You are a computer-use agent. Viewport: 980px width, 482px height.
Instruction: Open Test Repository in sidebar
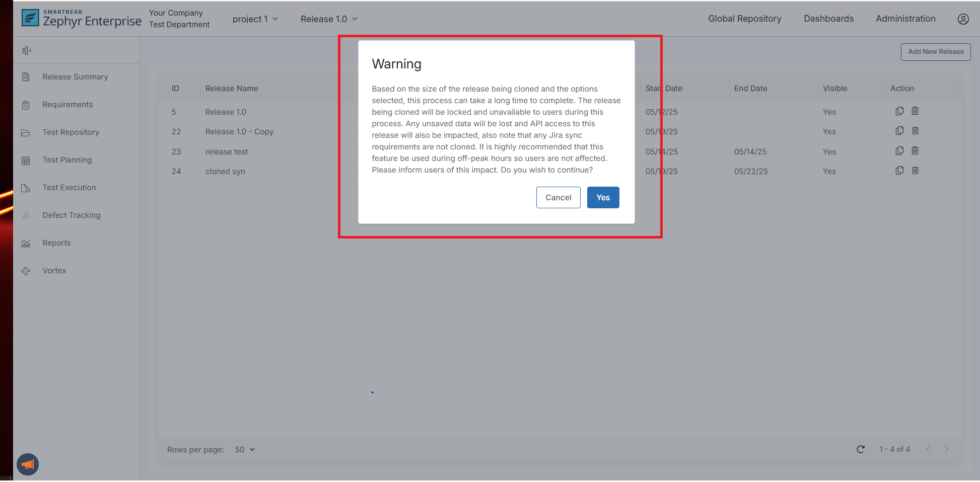coord(71,132)
